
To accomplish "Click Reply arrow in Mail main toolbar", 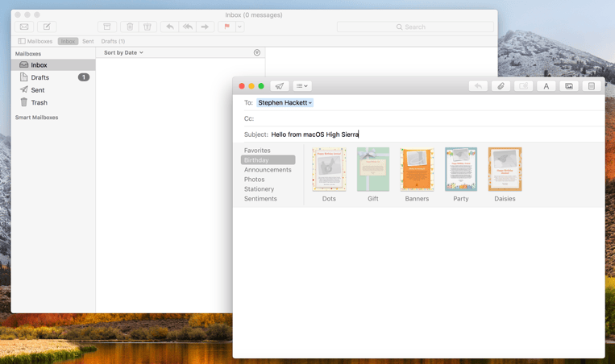I will coord(170,27).
